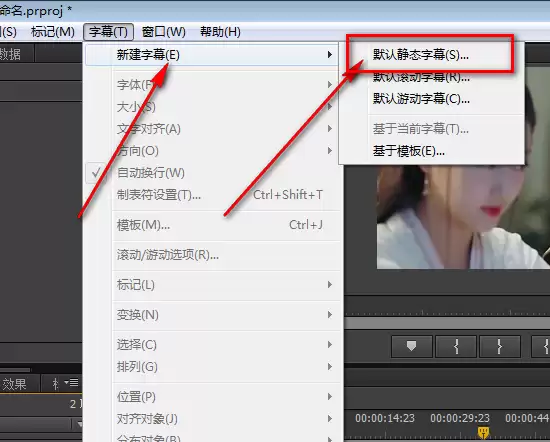Click the mark out point button
550x442 pixels.
[x=499, y=347]
